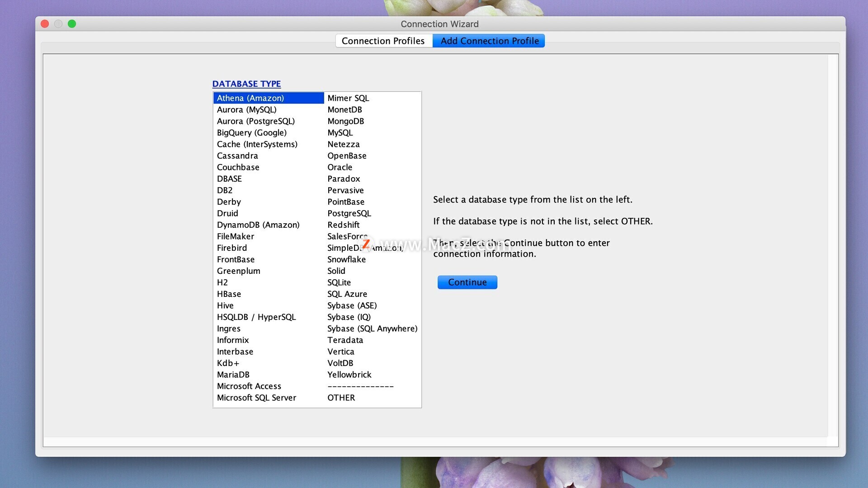This screenshot has height=488, width=868.
Task: Select Microsoft SQL Server entry
Action: pos(269,398)
